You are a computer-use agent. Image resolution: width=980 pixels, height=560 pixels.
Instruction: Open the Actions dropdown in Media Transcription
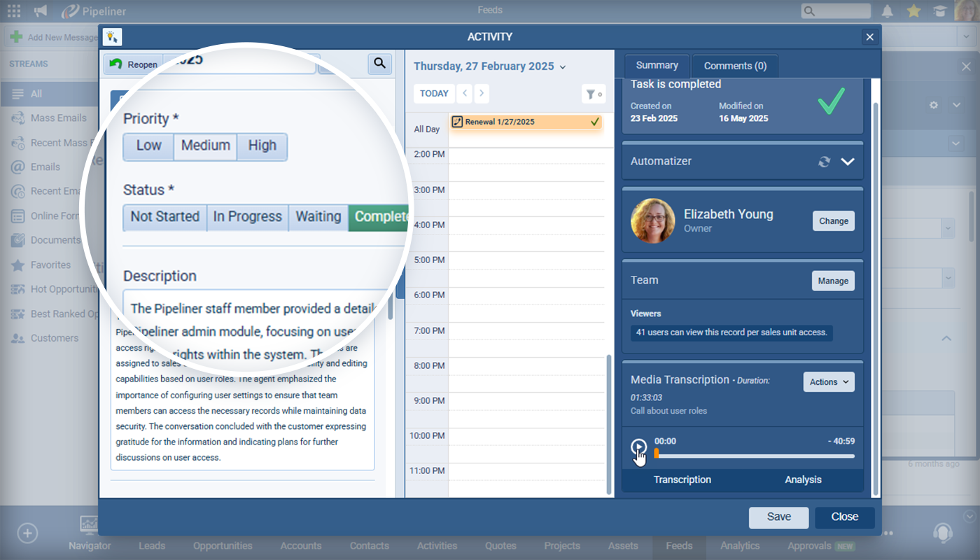829,382
